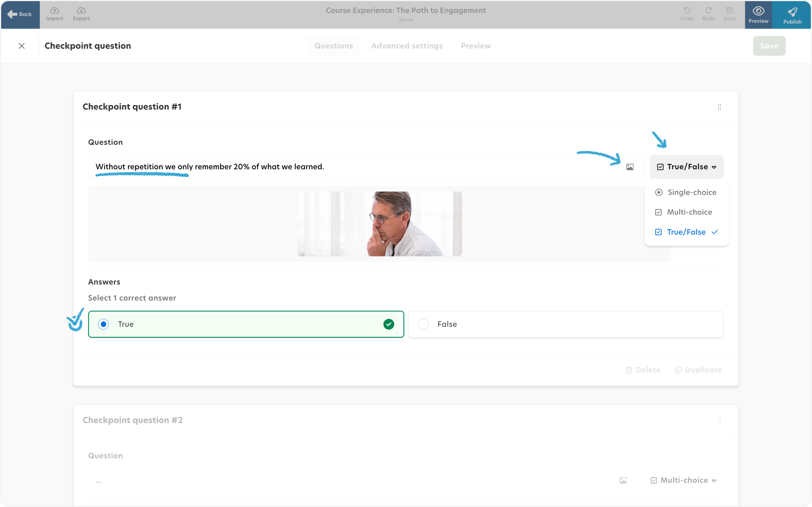Click the Publish rocket icon

click(x=792, y=12)
